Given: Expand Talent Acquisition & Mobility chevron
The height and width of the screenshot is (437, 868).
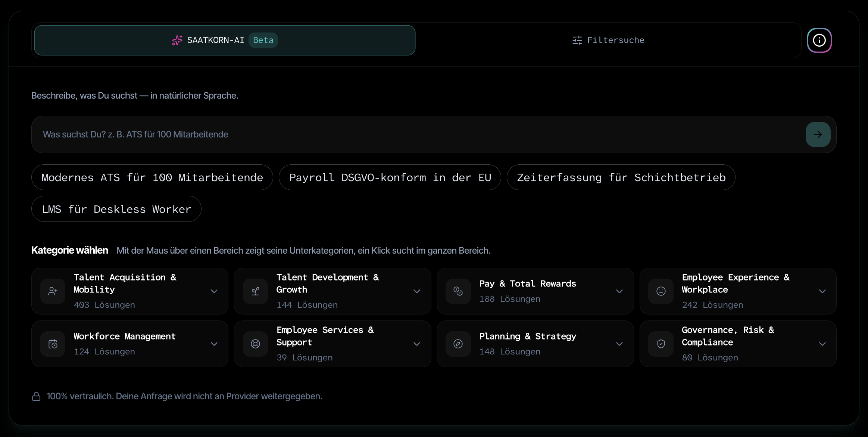Looking at the screenshot, I should tap(214, 291).
